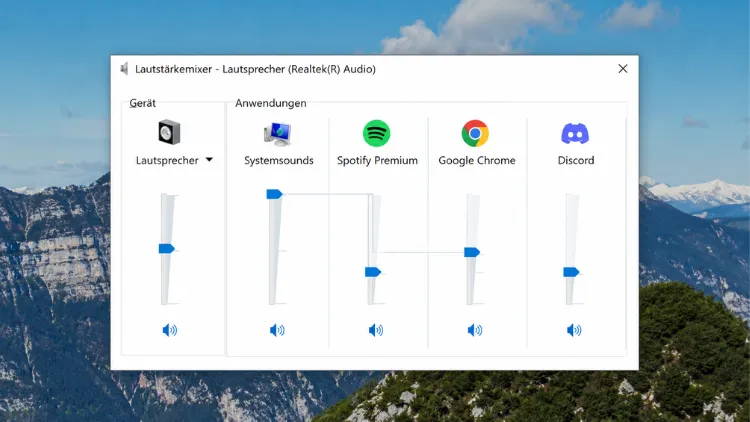Click the Spotify Premium app icon
The image size is (750, 422).
click(x=376, y=133)
